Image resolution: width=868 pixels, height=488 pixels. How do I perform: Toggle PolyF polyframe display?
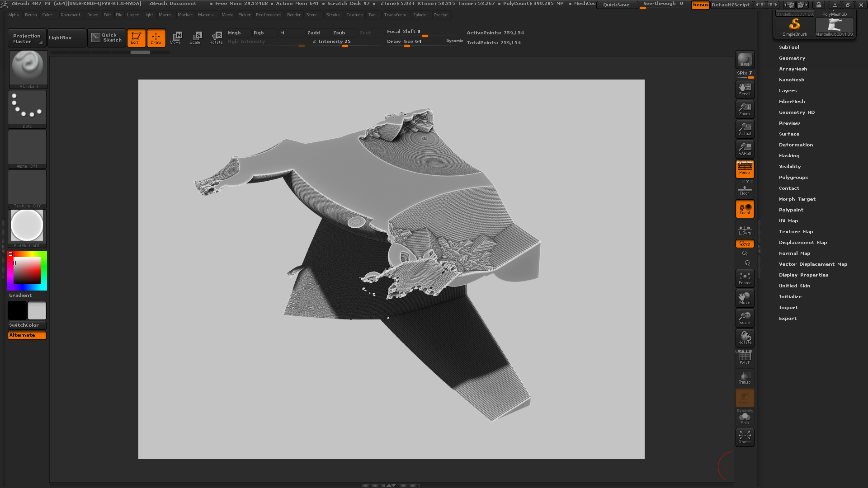click(x=745, y=358)
